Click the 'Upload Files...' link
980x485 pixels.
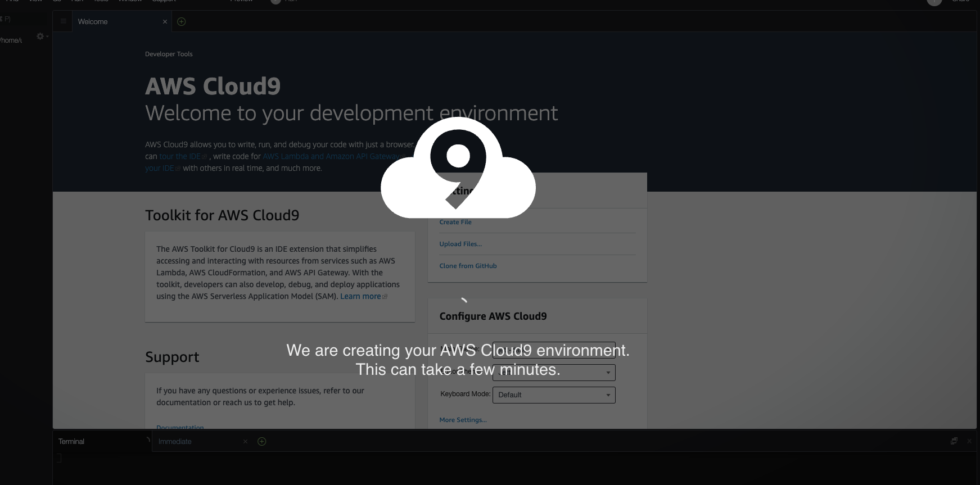click(x=460, y=244)
